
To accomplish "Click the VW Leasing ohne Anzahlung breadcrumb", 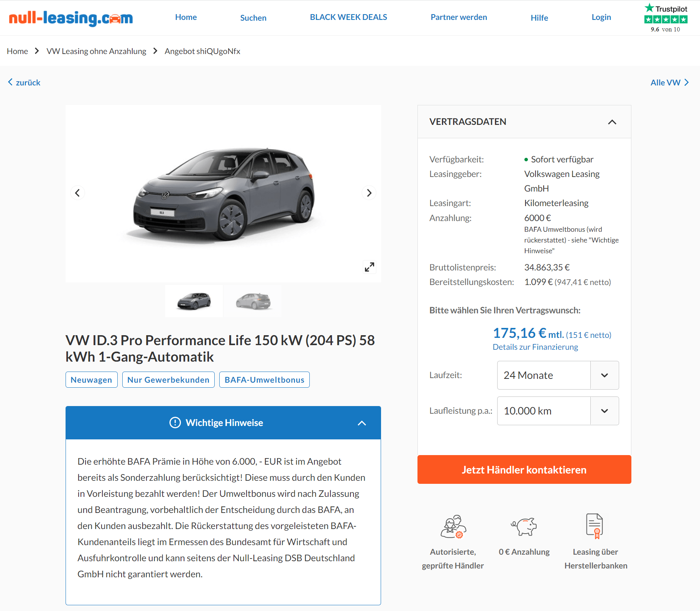I will point(96,51).
